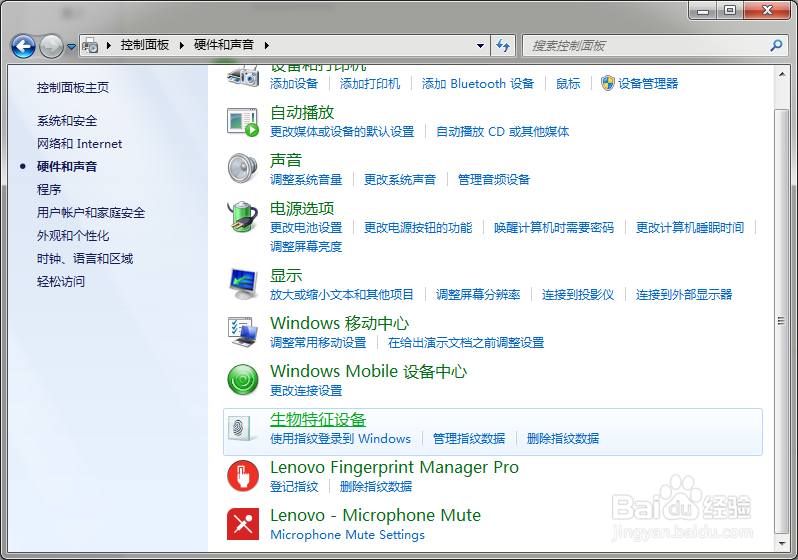
Task: Select 硬件和声音 in the address breadcrumb
Action: (224, 45)
